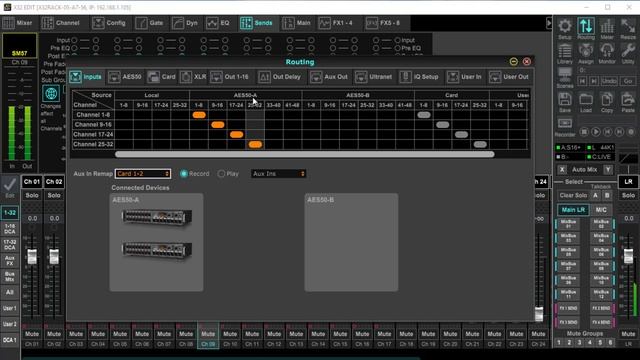Click the LR main fader handle
The width and height of the screenshot is (640, 360).
(629, 256)
